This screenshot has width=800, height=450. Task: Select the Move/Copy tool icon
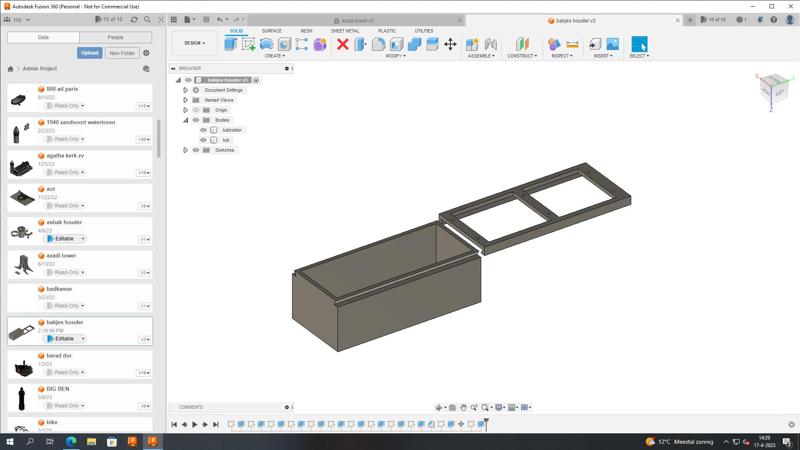[450, 44]
